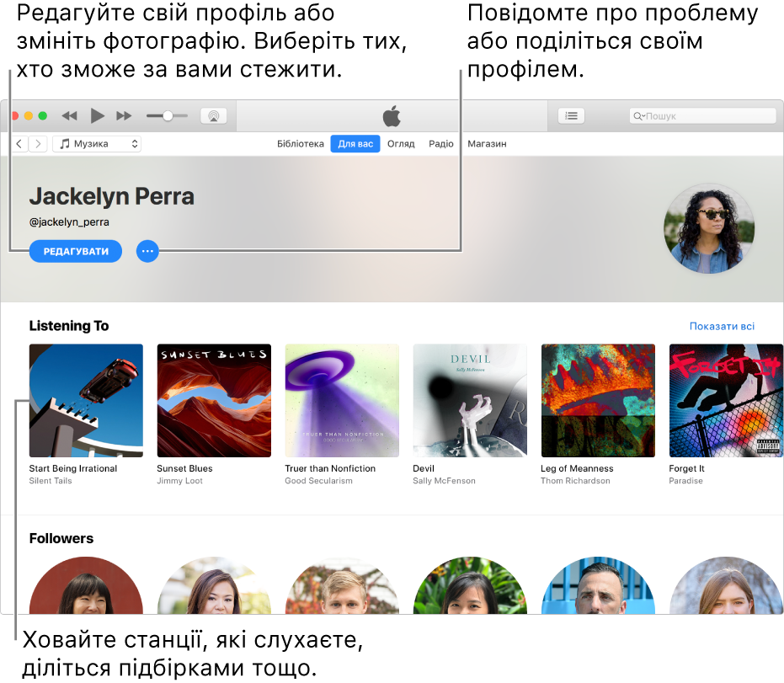Image resolution: width=784 pixels, height=683 pixels.
Task: Click the Good Secularism artist name
Action: pos(318,481)
